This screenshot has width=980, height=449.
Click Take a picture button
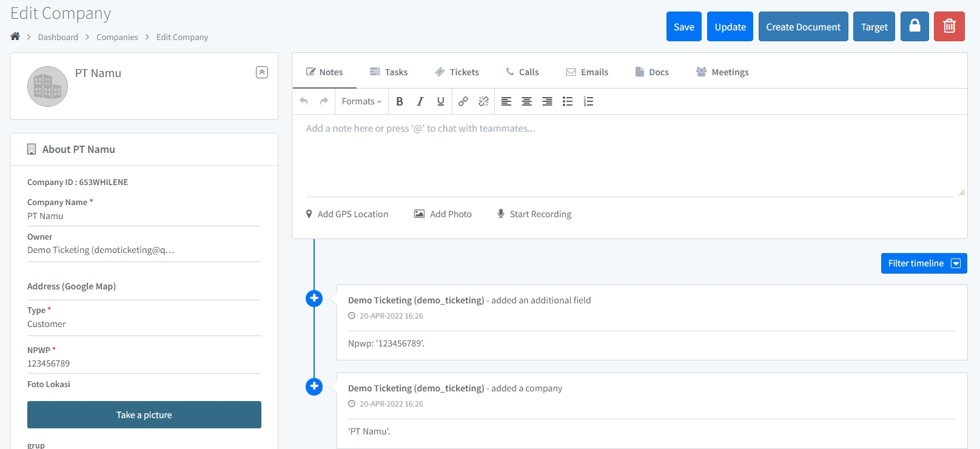click(x=144, y=415)
